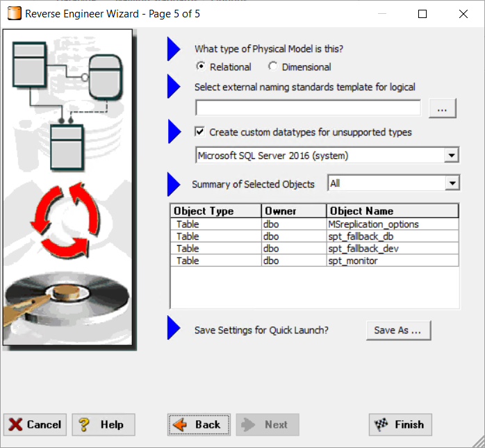485x448 pixels.
Task: Click the Object Type column header
Action: tap(216, 211)
